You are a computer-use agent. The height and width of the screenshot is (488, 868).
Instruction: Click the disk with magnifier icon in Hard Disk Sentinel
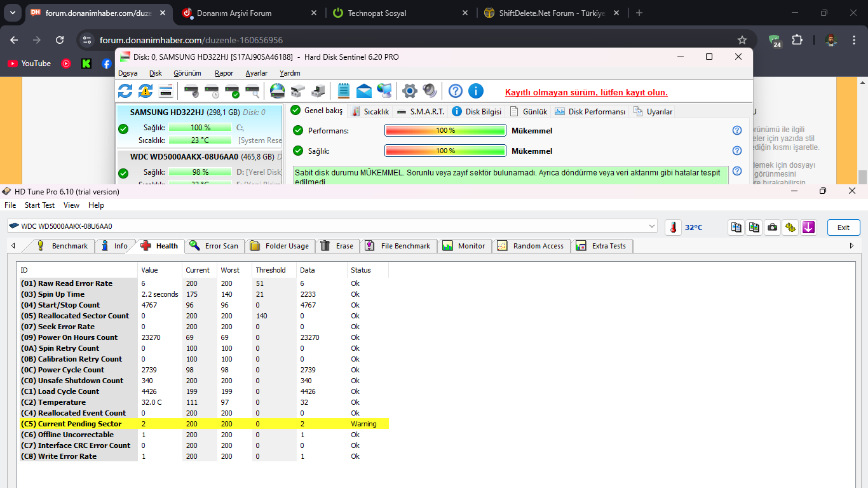253,91
